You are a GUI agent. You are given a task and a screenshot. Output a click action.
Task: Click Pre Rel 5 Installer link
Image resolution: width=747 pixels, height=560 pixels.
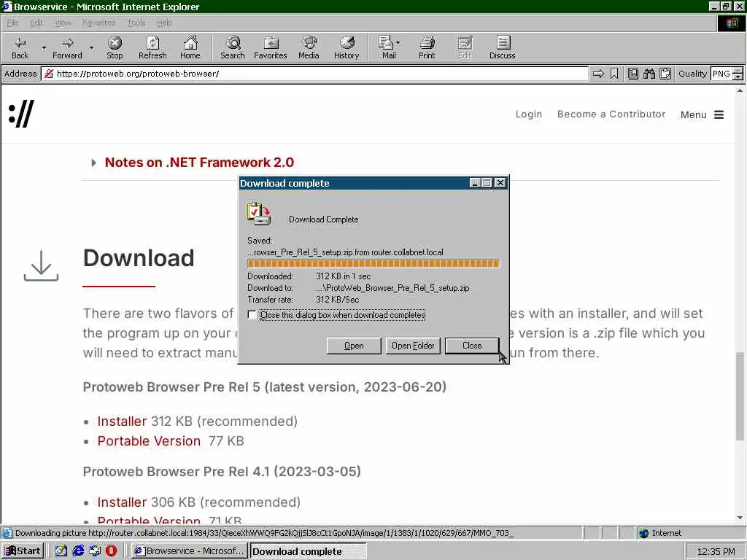point(122,421)
